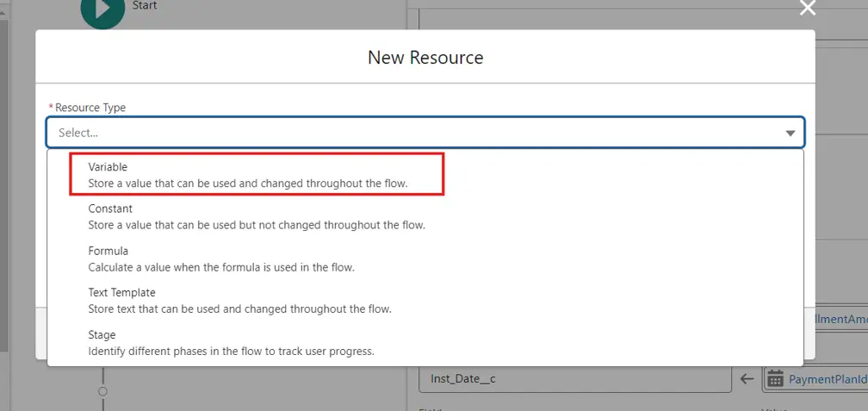Click the Resource Type dropdown arrow

(790, 134)
